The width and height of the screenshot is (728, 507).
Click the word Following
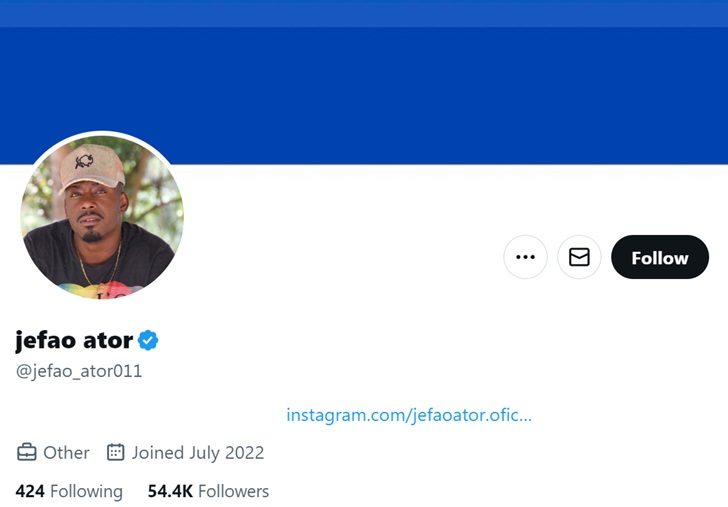pos(86,491)
